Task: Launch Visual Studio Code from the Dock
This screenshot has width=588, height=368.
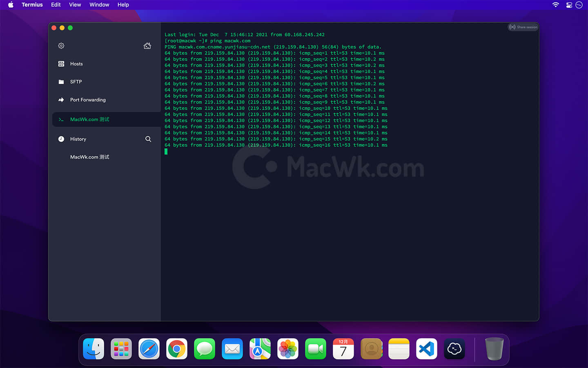Action: (x=427, y=349)
